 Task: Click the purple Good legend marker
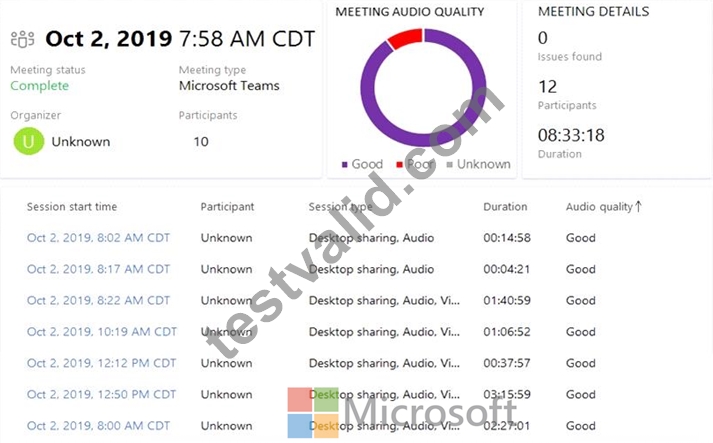pyautogui.click(x=345, y=164)
